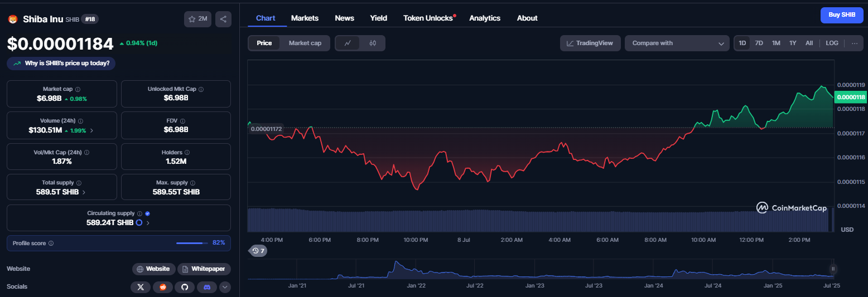
Task: Set chart range to 7D
Action: pos(759,43)
